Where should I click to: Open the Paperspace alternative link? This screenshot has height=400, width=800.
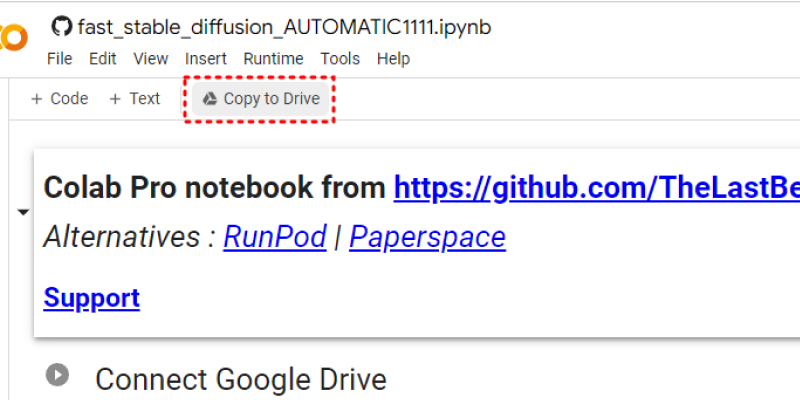(428, 237)
